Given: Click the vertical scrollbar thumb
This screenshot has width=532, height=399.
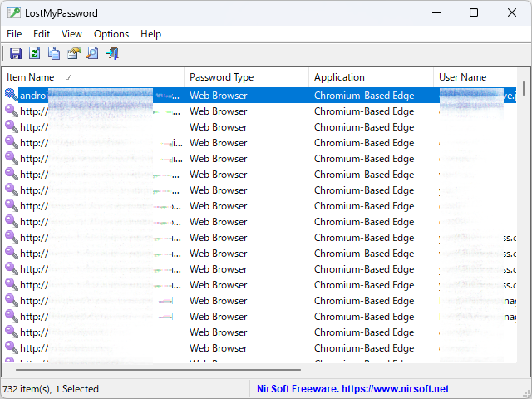Looking at the screenshot, I should click(524, 88).
